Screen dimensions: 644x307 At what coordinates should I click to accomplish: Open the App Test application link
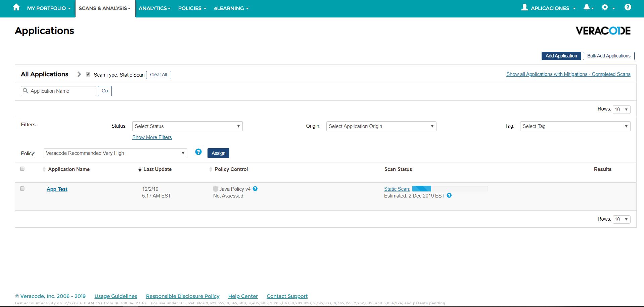(x=57, y=189)
